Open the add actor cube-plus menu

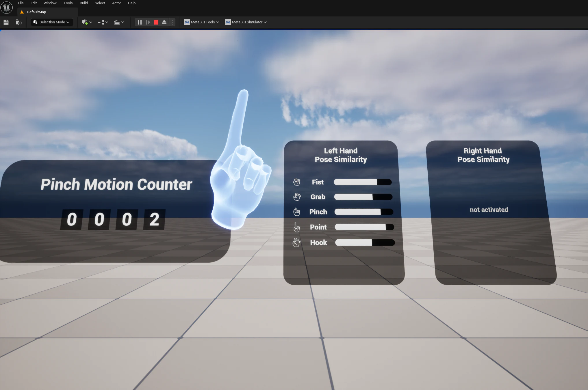click(x=87, y=22)
